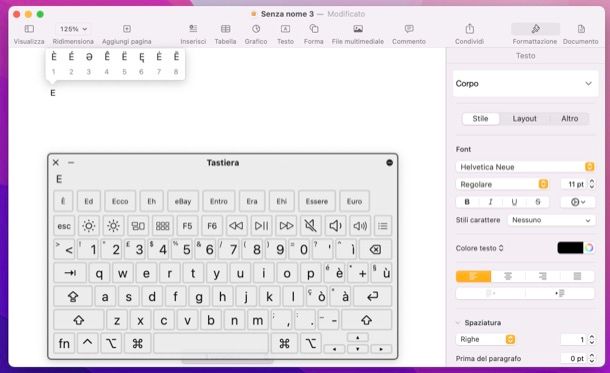Toggle underline text formatting

[x=514, y=202]
